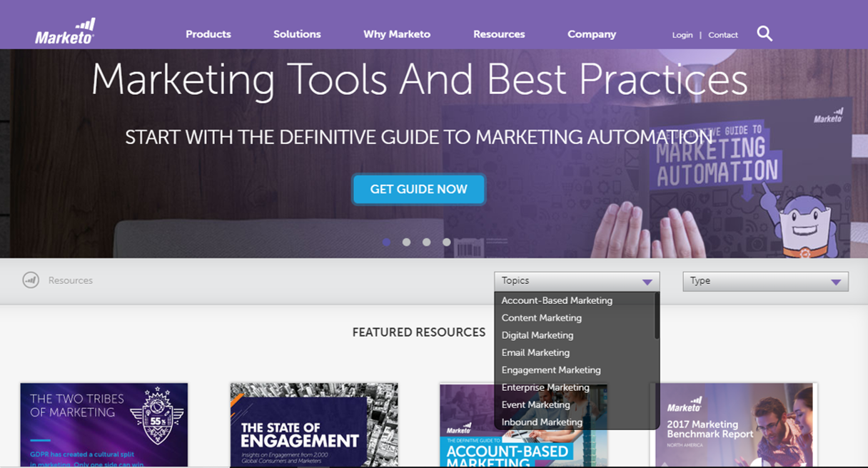Choose Email Marketing topic
868x468 pixels.
click(535, 352)
